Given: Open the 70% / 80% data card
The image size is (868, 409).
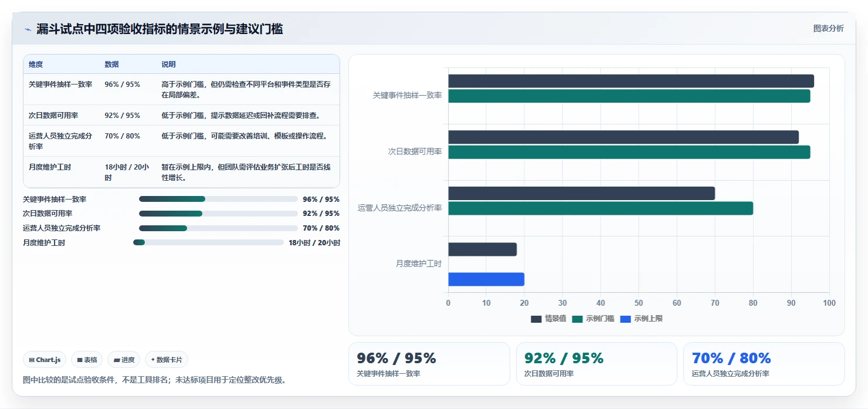Looking at the screenshot, I should pyautogui.click(x=764, y=364).
